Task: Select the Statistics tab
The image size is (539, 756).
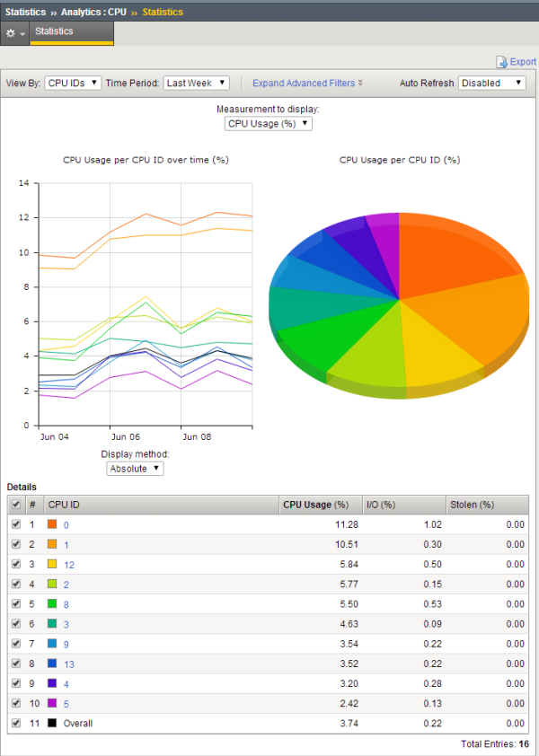Action: (x=72, y=31)
